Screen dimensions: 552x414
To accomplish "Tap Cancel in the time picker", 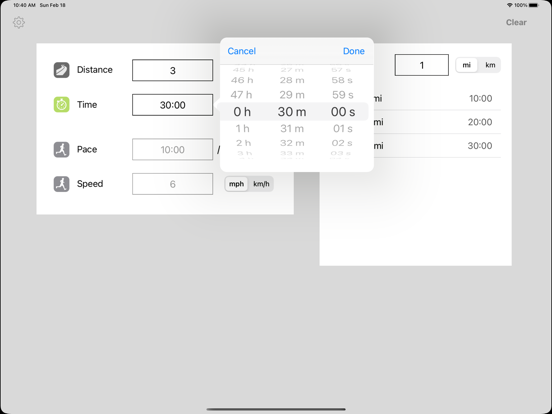I will (x=242, y=51).
